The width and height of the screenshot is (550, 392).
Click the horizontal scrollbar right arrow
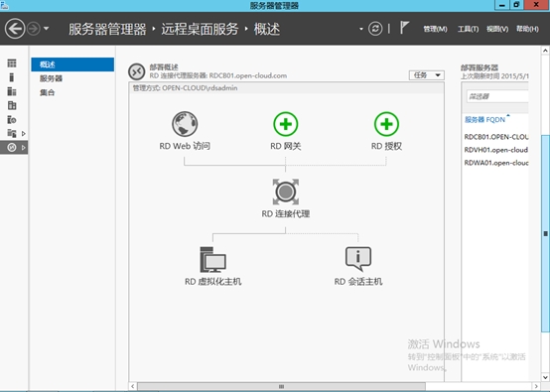[x=536, y=387]
